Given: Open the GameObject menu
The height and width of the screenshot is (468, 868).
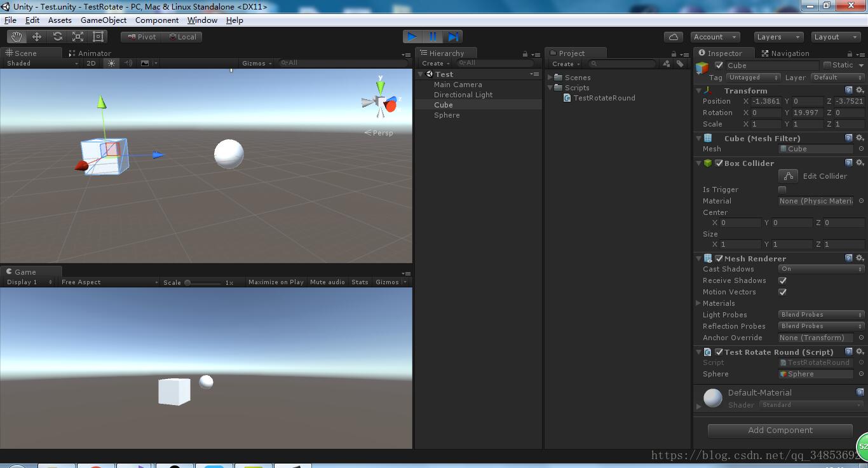Looking at the screenshot, I should click(x=104, y=20).
